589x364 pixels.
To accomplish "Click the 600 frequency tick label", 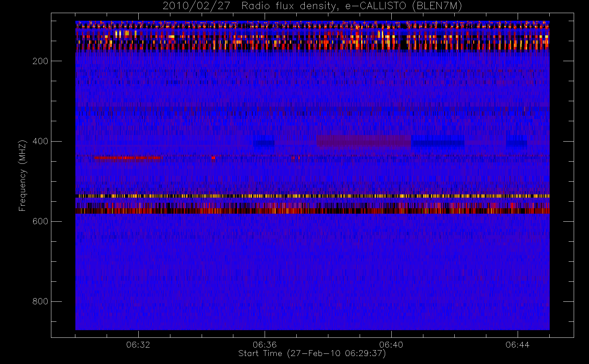I will click(x=40, y=221).
